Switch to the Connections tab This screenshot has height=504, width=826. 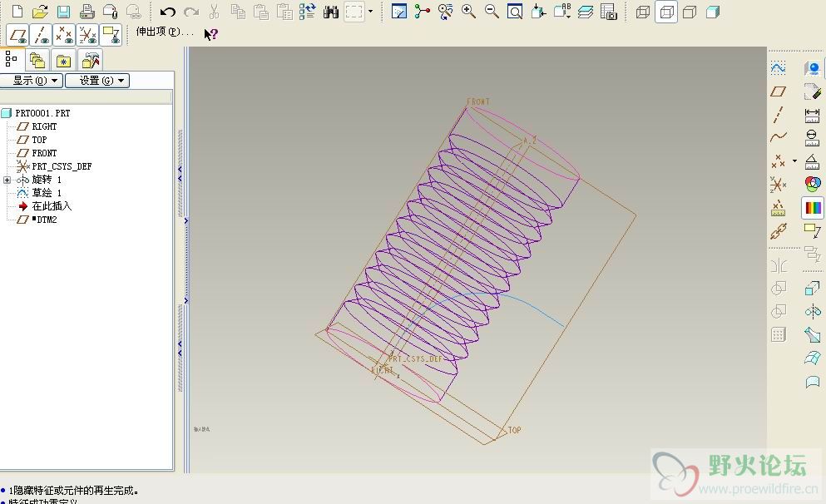pos(90,61)
